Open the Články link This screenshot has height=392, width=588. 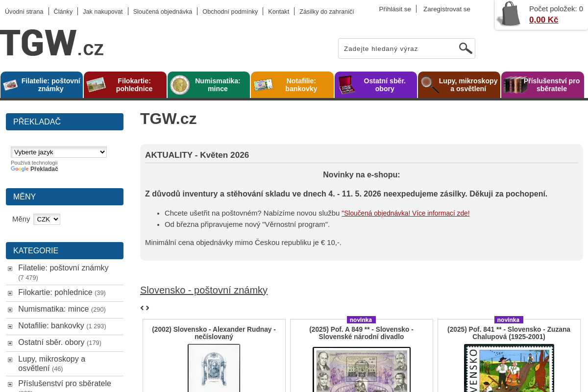click(63, 11)
